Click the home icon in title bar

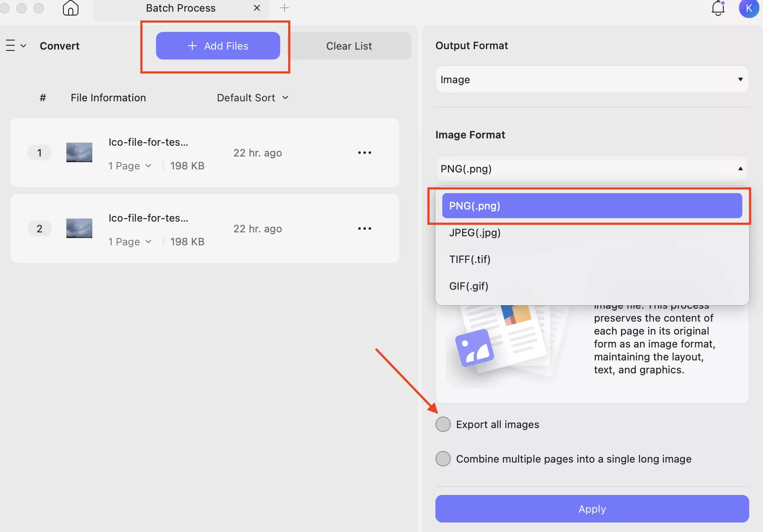pyautogui.click(x=70, y=8)
